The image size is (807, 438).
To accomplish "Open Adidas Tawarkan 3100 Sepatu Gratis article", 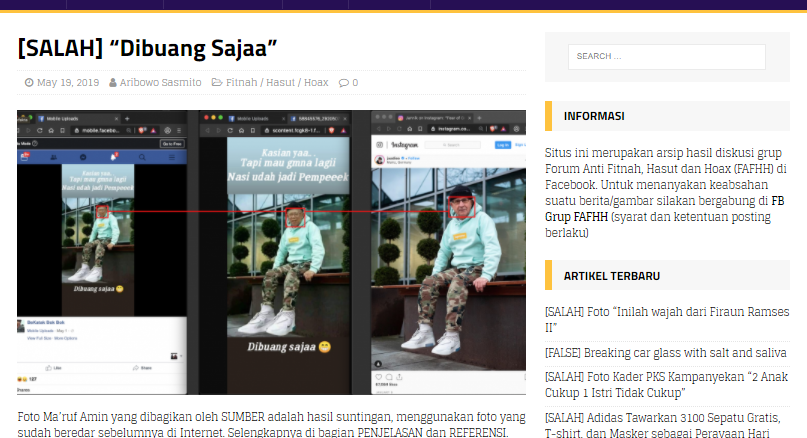I will [663, 425].
